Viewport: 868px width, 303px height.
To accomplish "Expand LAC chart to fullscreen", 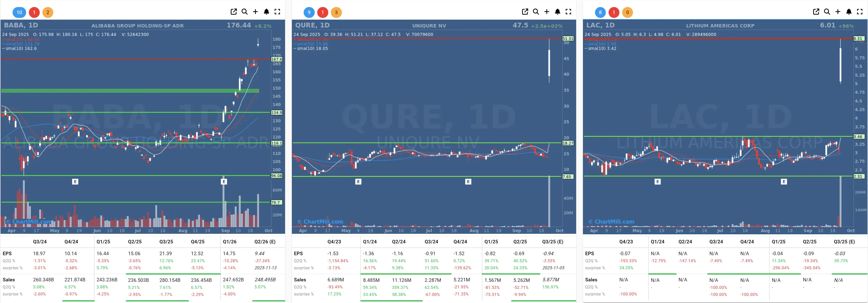I will pyautogui.click(x=859, y=12).
